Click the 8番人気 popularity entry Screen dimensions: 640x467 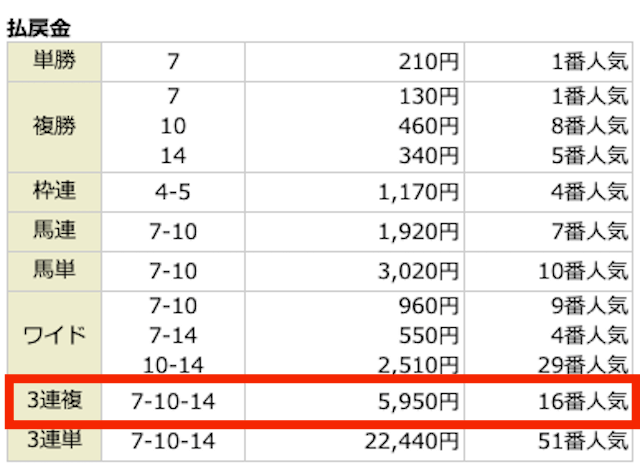click(x=590, y=126)
